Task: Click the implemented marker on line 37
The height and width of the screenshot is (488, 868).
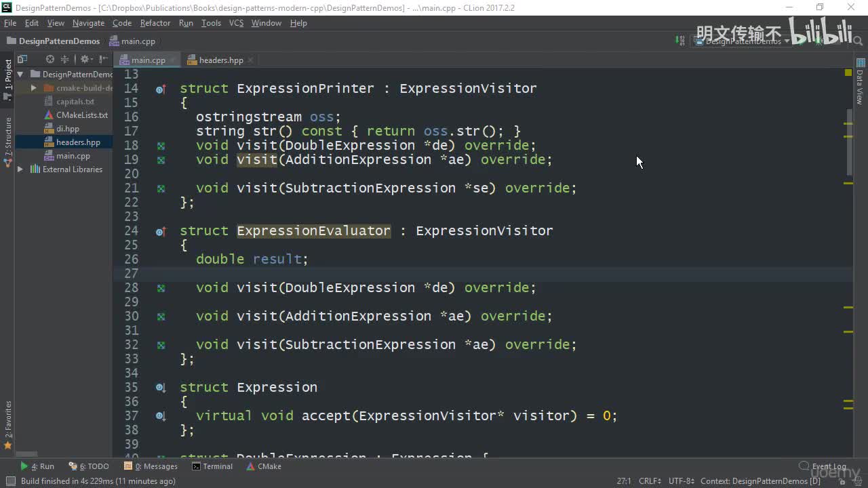Action: pyautogui.click(x=161, y=416)
